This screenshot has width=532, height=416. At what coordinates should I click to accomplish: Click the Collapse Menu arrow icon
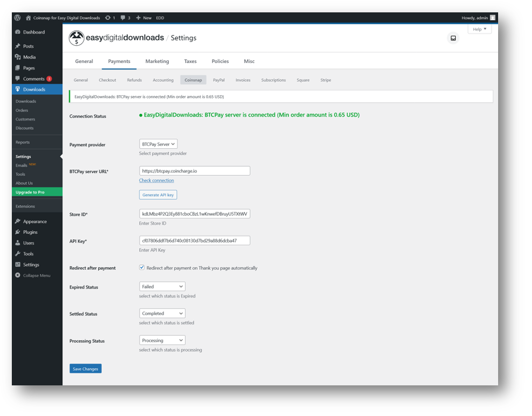(x=18, y=275)
